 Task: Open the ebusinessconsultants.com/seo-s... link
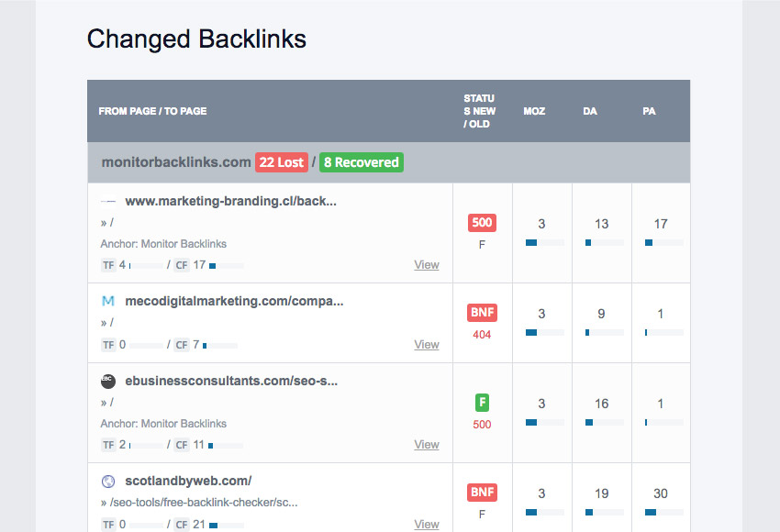click(x=231, y=382)
